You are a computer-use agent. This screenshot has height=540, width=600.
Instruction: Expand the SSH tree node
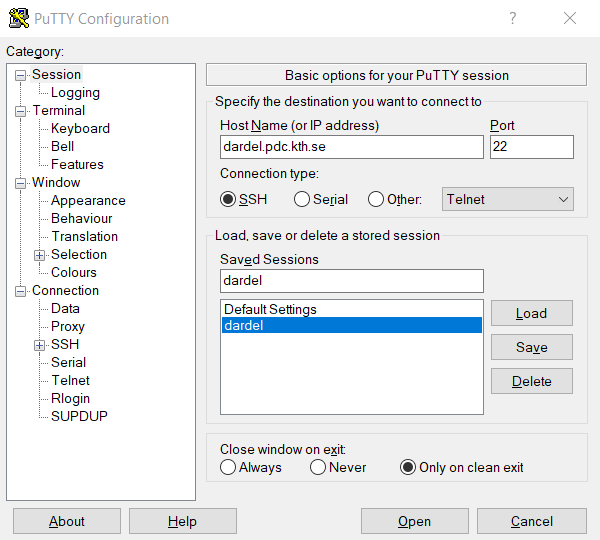click(40, 345)
